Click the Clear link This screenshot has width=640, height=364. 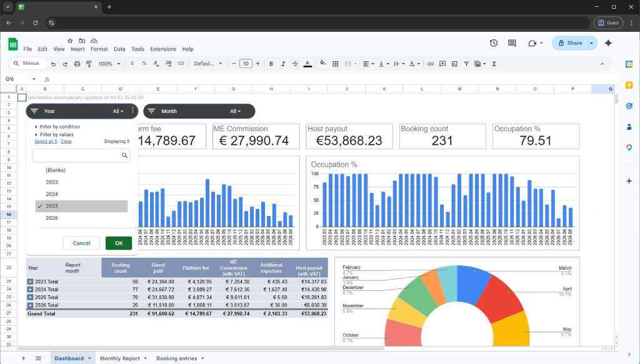66,142
